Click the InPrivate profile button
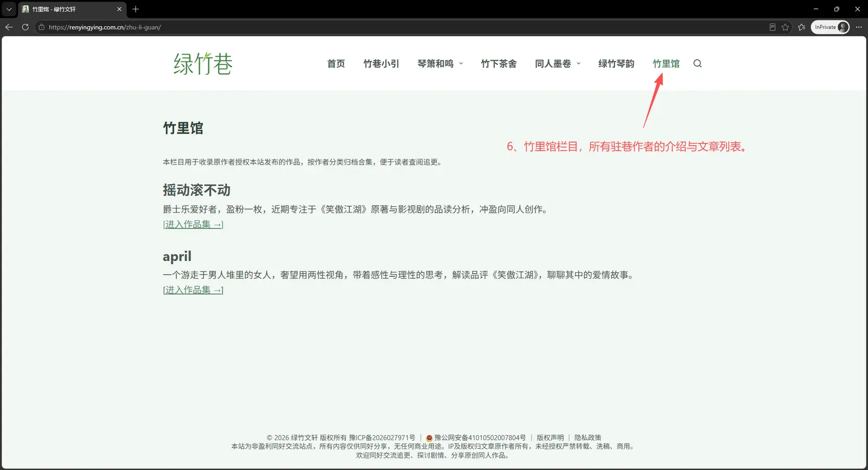Image resolution: width=868 pixels, height=470 pixels. (x=830, y=27)
